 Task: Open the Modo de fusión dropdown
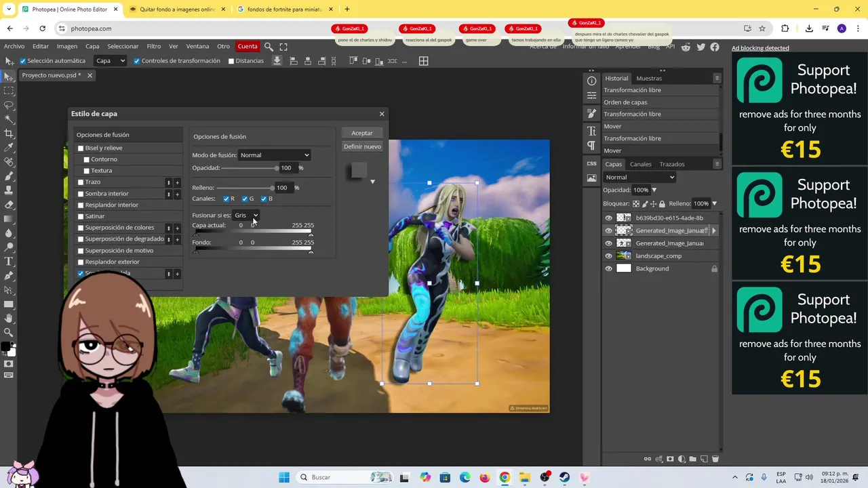(x=274, y=155)
